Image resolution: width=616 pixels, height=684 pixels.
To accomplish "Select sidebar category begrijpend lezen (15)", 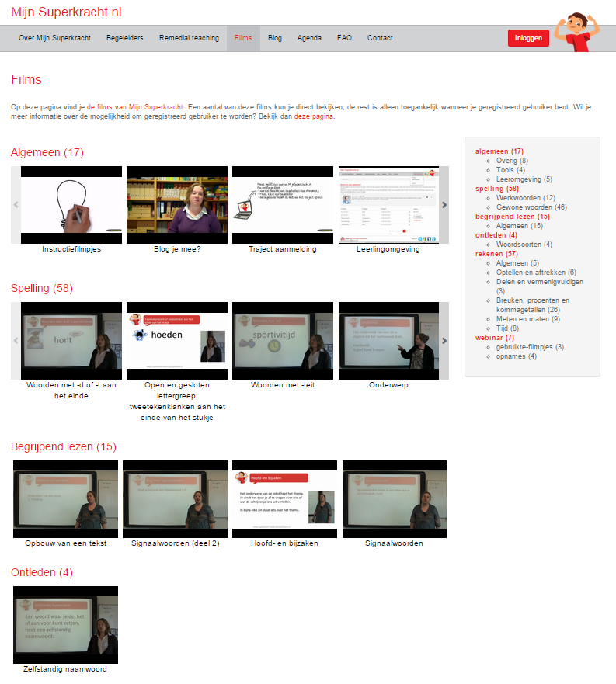I will [513, 217].
